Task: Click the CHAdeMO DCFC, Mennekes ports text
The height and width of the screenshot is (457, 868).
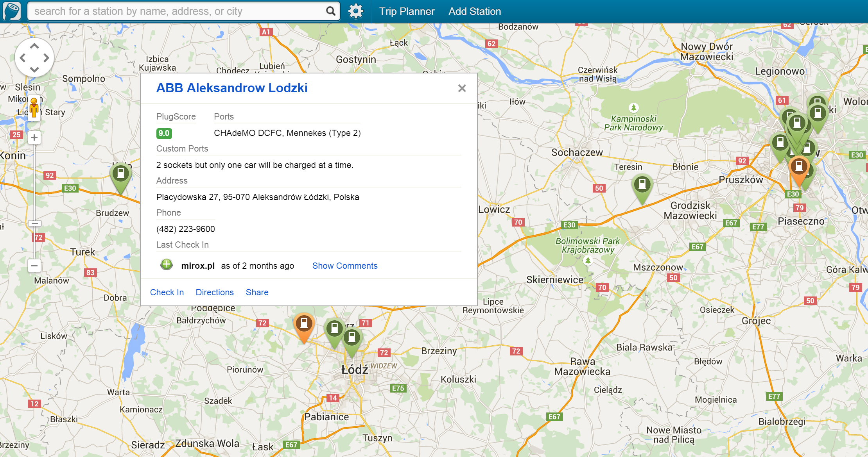Action: coord(287,133)
